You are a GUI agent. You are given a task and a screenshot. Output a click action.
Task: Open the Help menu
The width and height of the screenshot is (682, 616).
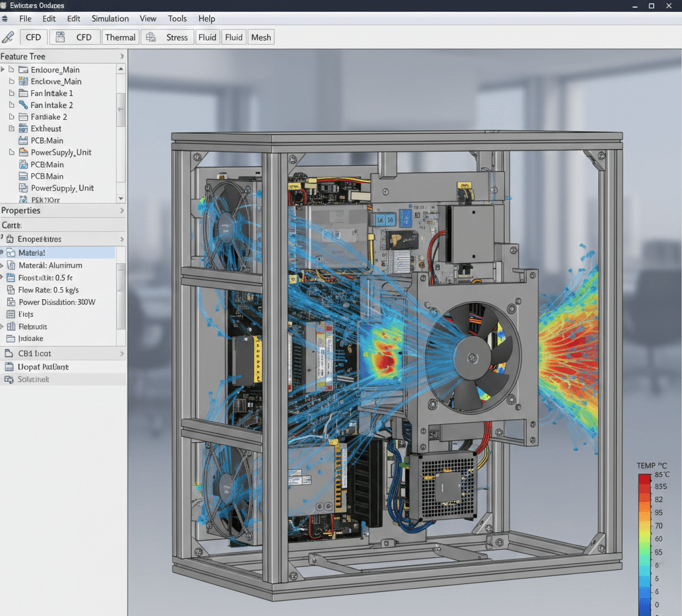pyautogui.click(x=207, y=19)
